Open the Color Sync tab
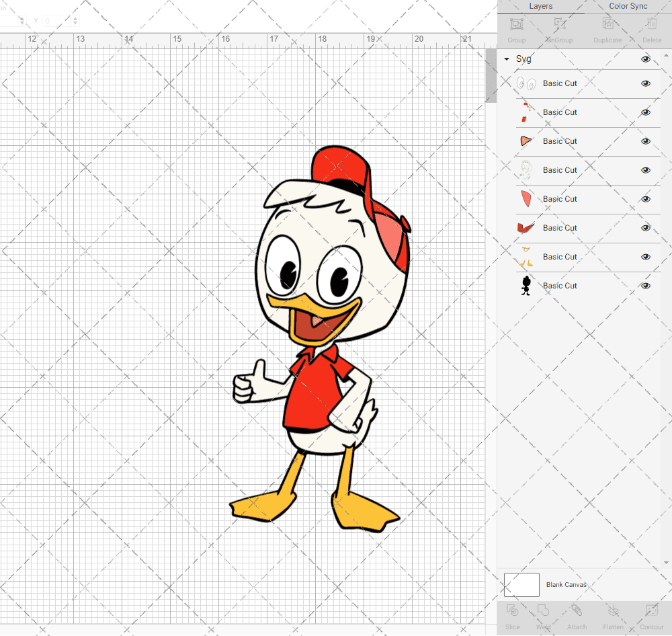672x636 pixels. pyautogui.click(x=628, y=7)
